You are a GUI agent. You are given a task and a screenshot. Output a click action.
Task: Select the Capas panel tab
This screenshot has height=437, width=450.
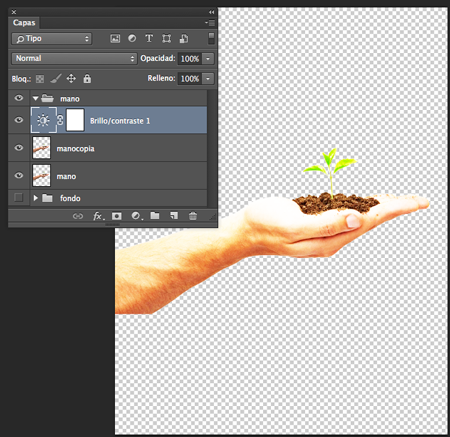24,23
